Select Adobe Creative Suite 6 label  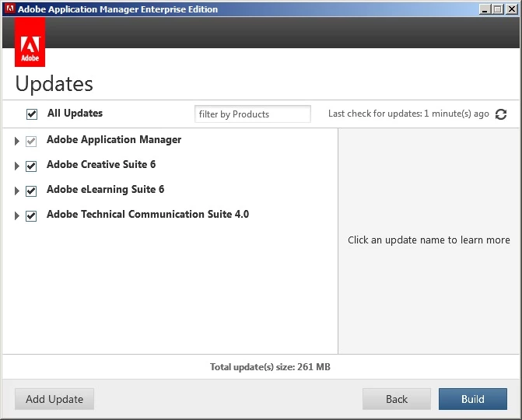click(101, 164)
